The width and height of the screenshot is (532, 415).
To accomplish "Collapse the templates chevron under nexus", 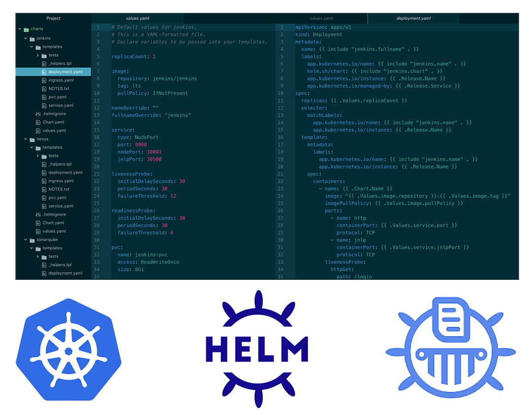I will (x=32, y=147).
